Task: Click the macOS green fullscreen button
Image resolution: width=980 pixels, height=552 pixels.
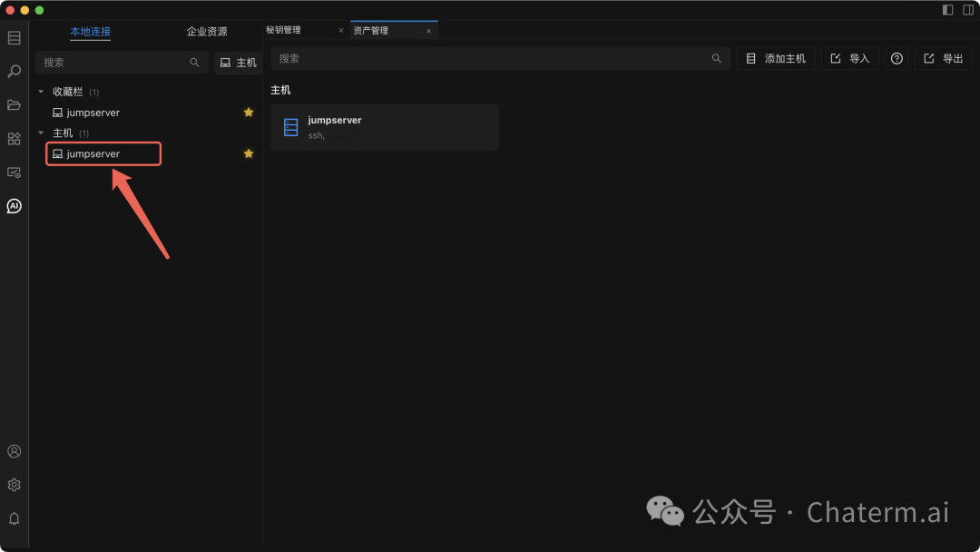Action: [x=39, y=10]
